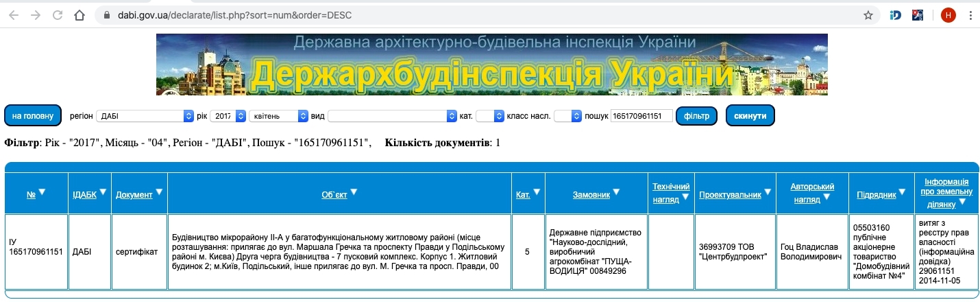Select cell ІУ 165170961151
Screen dimensions: 980x302
36,252
